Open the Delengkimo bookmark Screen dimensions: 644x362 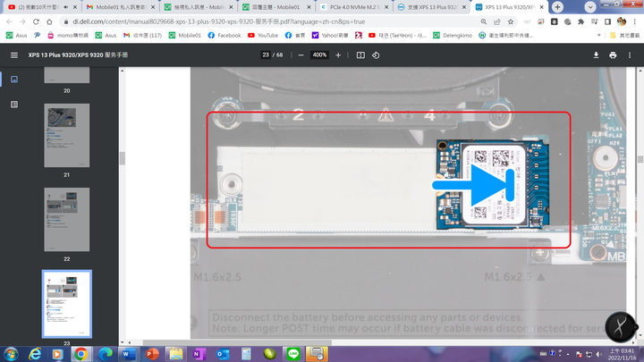click(x=453, y=35)
